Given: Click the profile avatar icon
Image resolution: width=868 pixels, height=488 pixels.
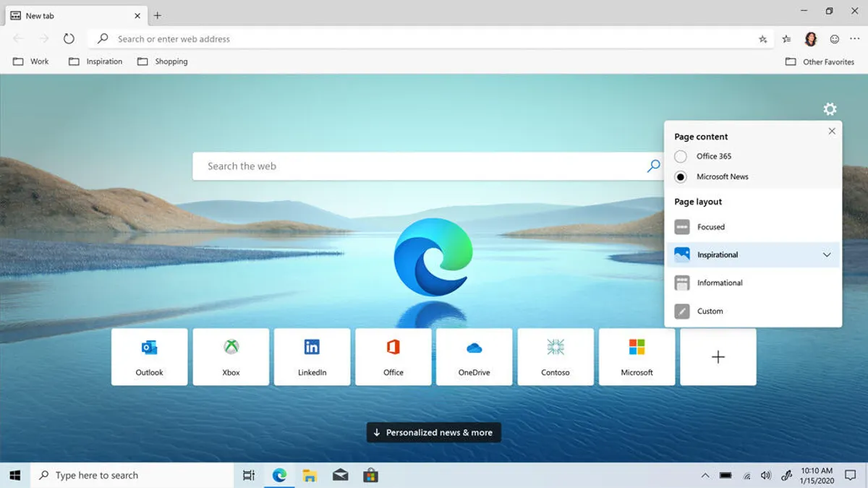Looking at the screenshot, I should coord(810,38).
